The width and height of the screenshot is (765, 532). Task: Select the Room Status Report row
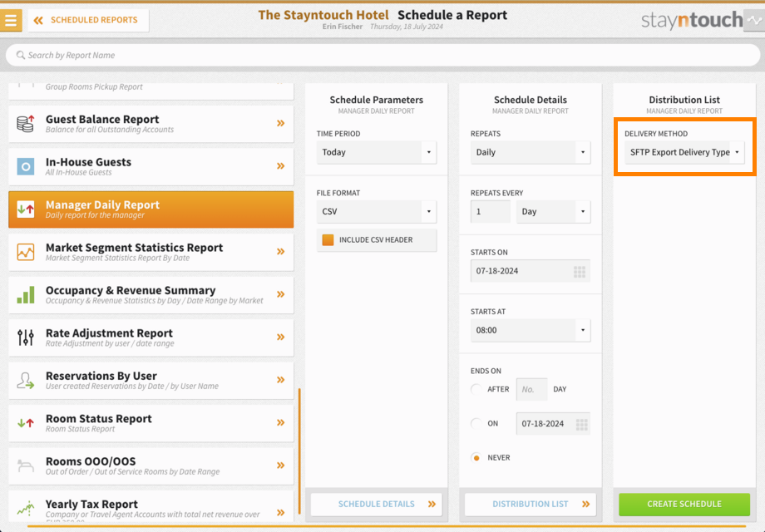(x=151, y=423)
